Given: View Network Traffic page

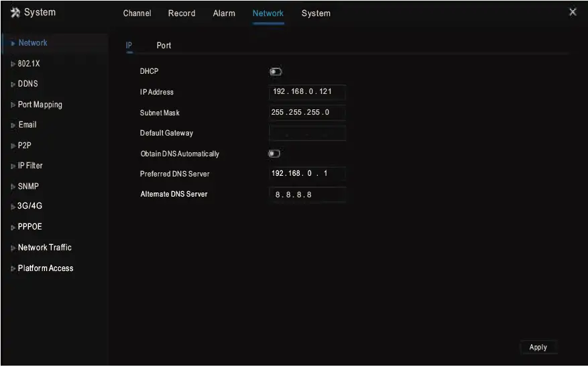Looking at the screenshot, I should [45, 248].
